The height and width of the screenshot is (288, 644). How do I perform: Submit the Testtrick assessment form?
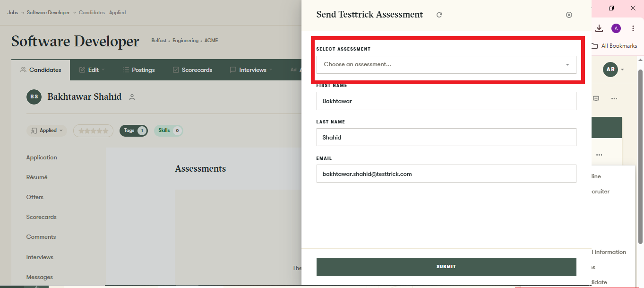coord(446,267)
